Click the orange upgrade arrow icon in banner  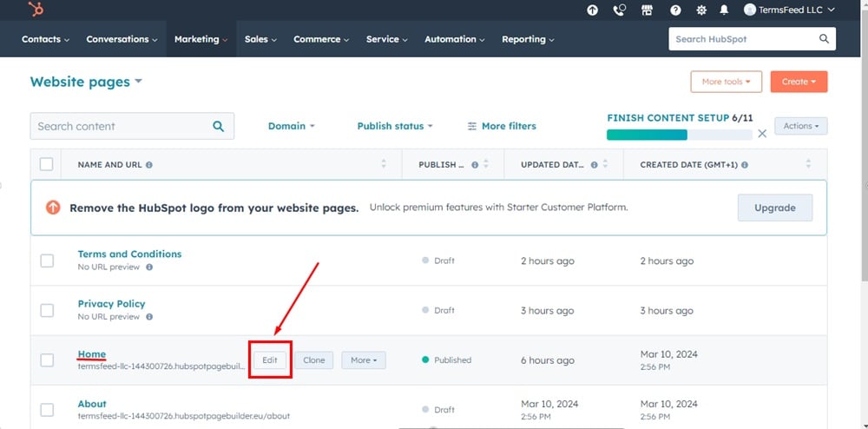tap(53, 208)
